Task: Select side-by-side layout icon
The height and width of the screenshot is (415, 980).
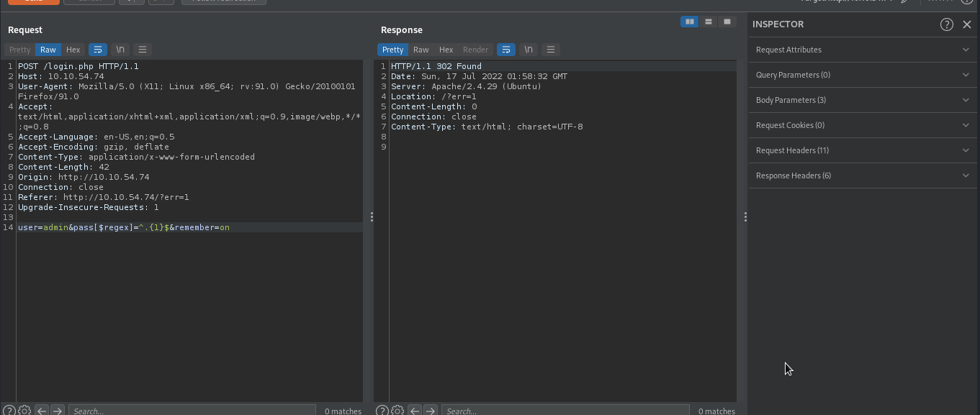Action: point(690,22)
